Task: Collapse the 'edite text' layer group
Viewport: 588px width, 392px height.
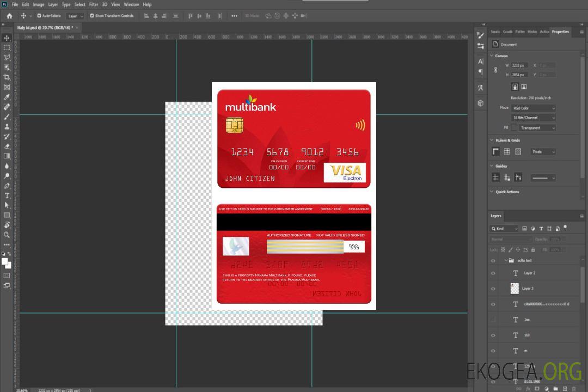Action: (506, 260)
